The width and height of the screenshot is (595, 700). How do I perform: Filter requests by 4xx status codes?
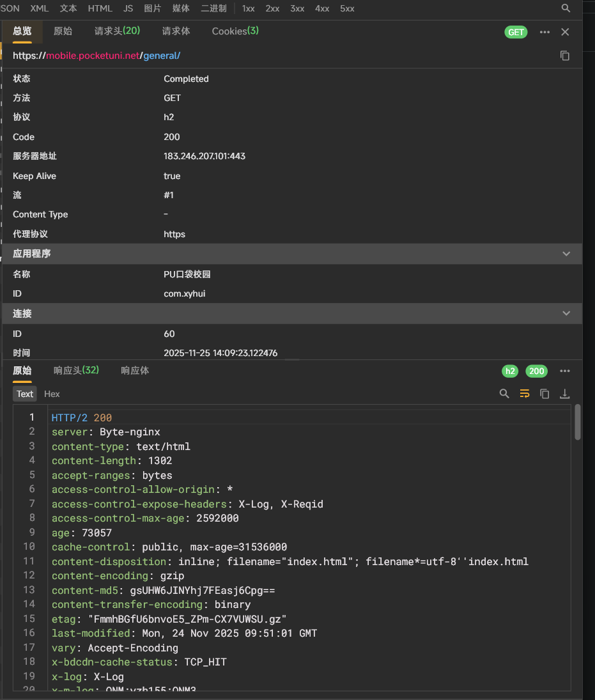pyautogui.click(x=322, y=8)
